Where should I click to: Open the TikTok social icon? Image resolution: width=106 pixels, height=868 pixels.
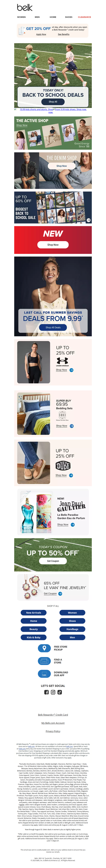point(60,692)
